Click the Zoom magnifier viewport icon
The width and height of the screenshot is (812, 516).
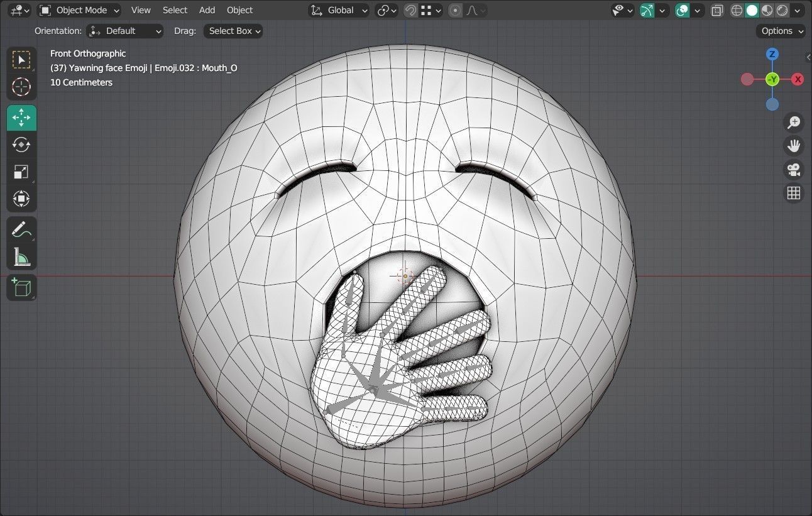coord(794,122)
